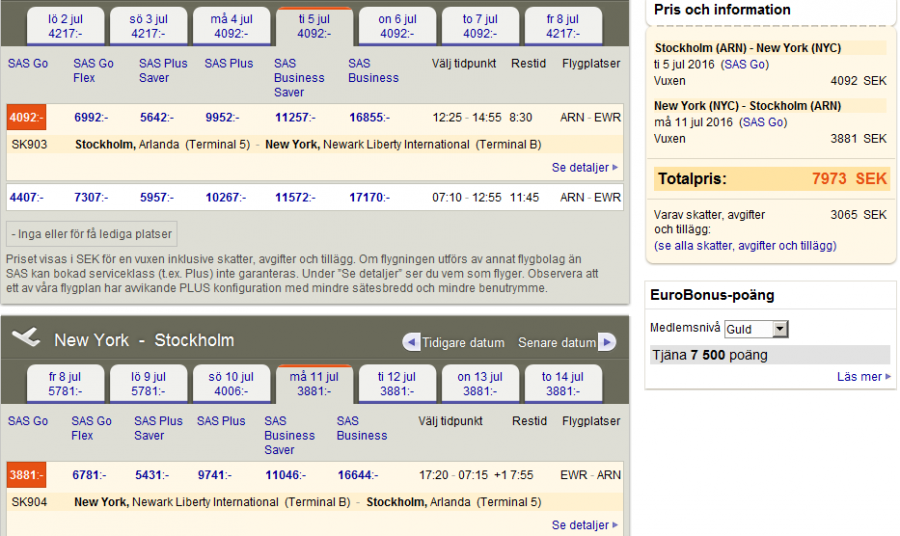Select the highlighted 4092 SAS Go outbound fare
This screenshot has width=900, height=536.
(25, 117)
